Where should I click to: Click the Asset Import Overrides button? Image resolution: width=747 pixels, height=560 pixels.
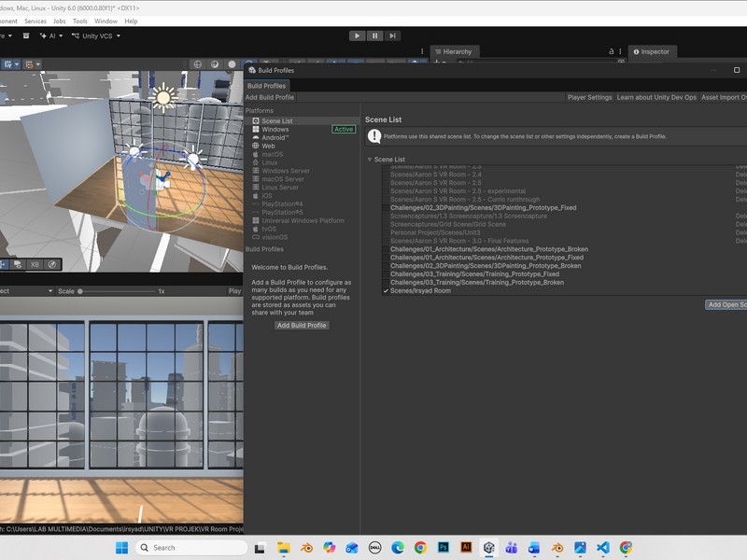point(723,97)
